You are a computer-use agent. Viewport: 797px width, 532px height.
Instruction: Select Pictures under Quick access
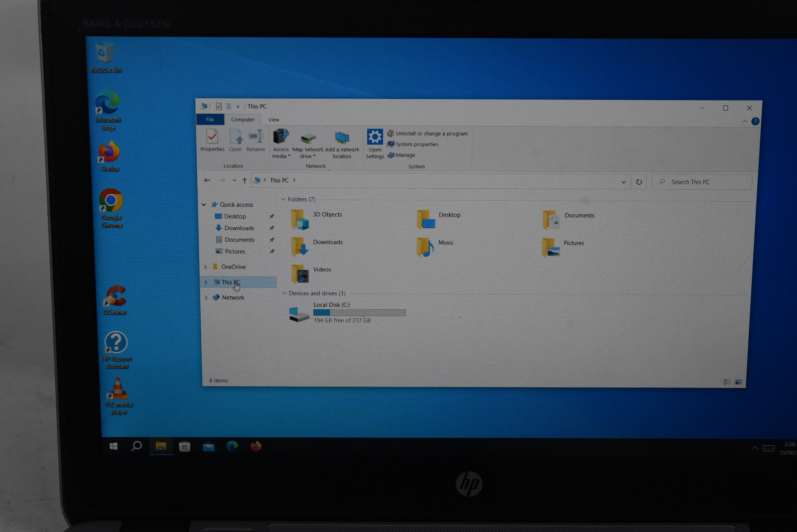coord(235,252)
